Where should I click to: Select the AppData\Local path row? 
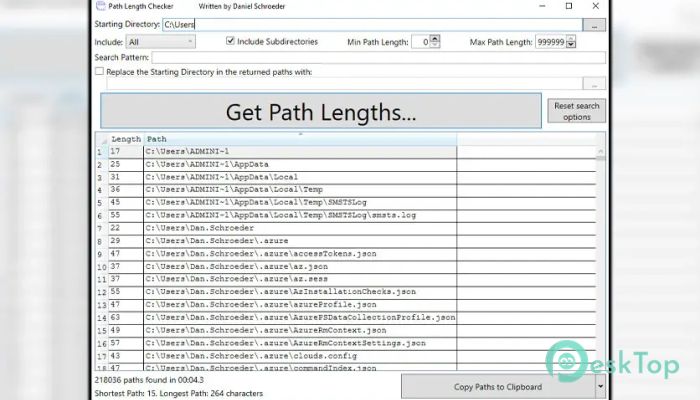coord(300,177)
